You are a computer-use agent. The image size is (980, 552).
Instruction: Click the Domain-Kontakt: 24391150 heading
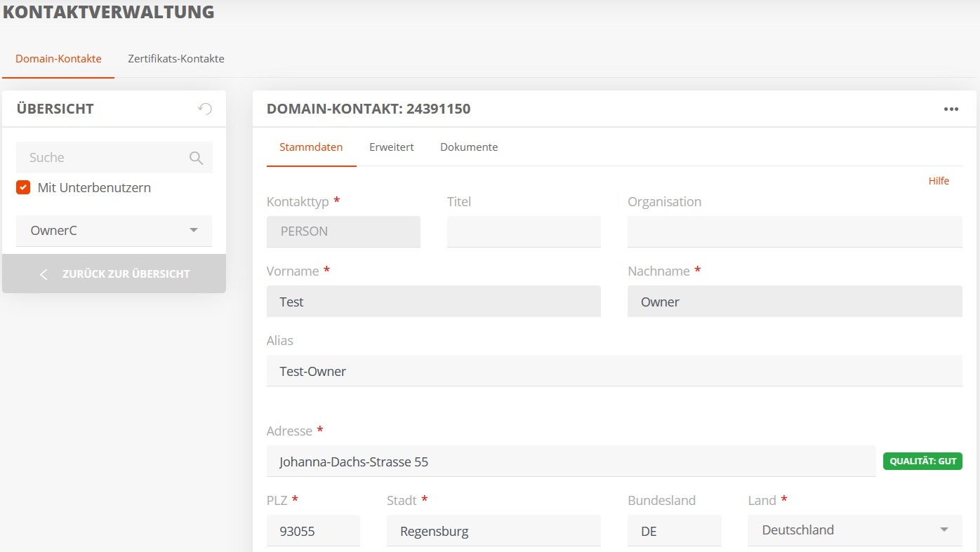coord(369,109)
